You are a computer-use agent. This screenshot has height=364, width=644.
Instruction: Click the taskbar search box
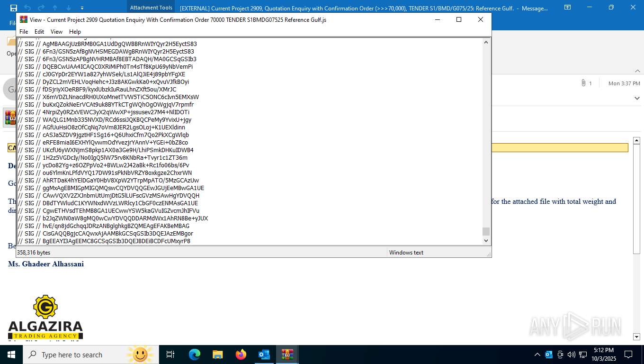[91, 355]
